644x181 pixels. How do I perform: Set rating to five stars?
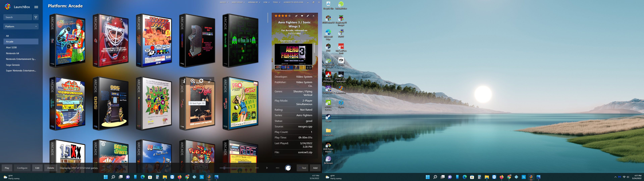coord(289,16)
